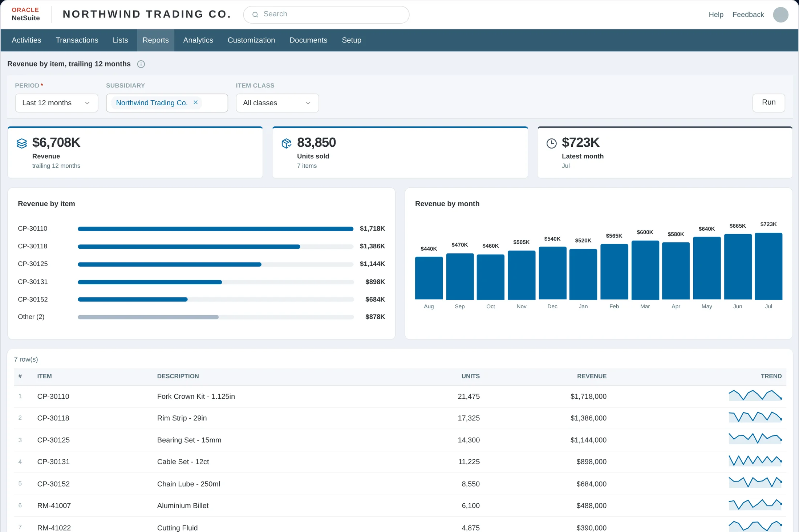Expand the Period dropdown showing Last 12 months
Viewport: 799px width, 532px height.
click(57, 103)
